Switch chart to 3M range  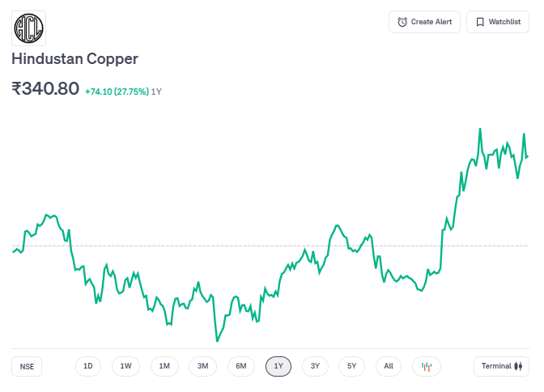[202, 366]
